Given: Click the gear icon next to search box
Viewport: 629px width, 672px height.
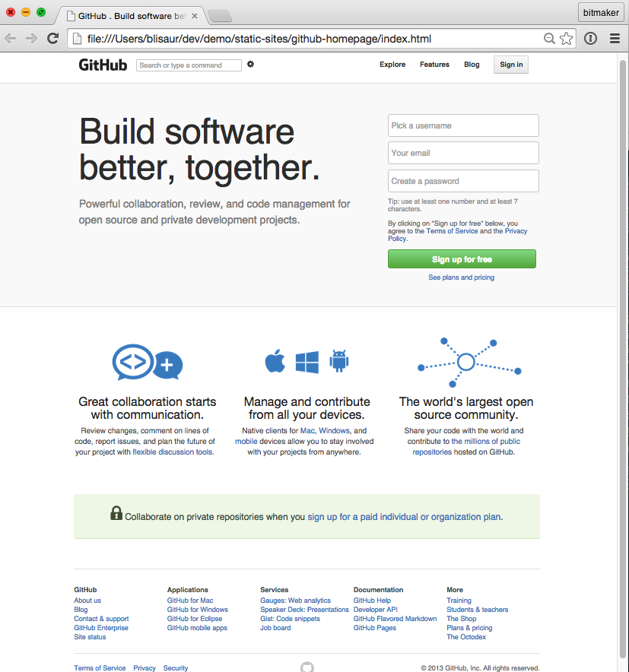Looking at the screenshot, I should 250,65.
